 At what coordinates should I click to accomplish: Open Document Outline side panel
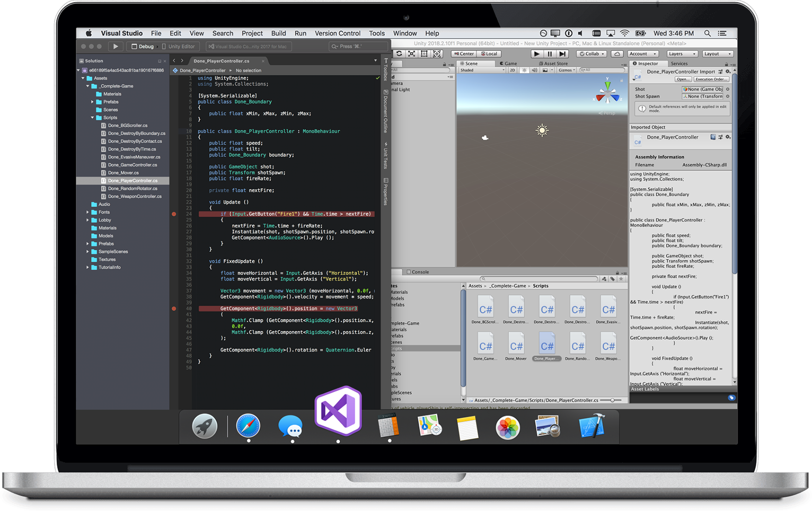tap(385, 111)
